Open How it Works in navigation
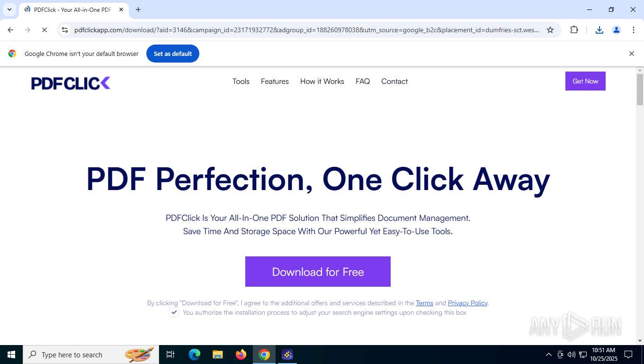Image resolution: width=644 pixels, height=364 pixels. [x=322, y=82]
